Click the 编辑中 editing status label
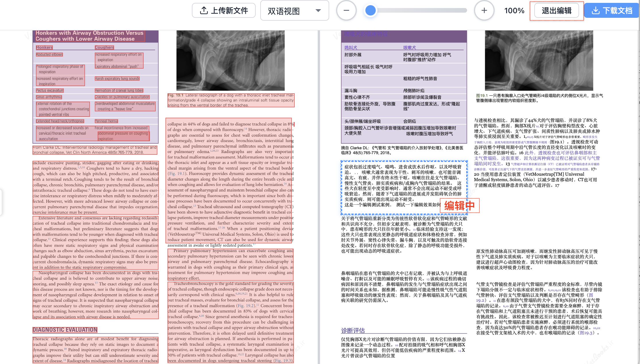Screen dimensions: 640x364 [460, 206]
